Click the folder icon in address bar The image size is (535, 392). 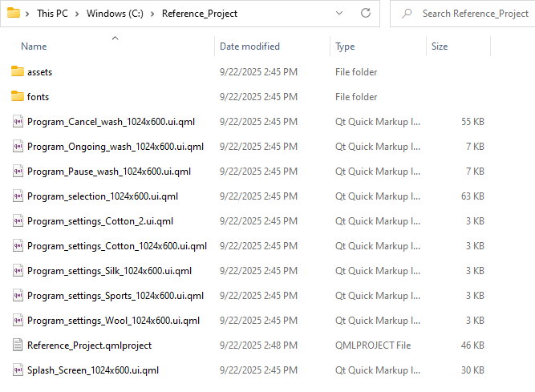[x=13, y=14]
